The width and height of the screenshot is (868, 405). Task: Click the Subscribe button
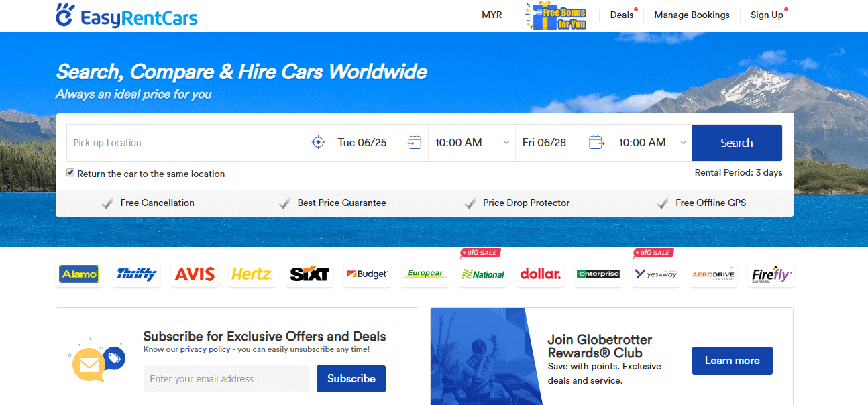pyautogui.click(x=351, y=379)
